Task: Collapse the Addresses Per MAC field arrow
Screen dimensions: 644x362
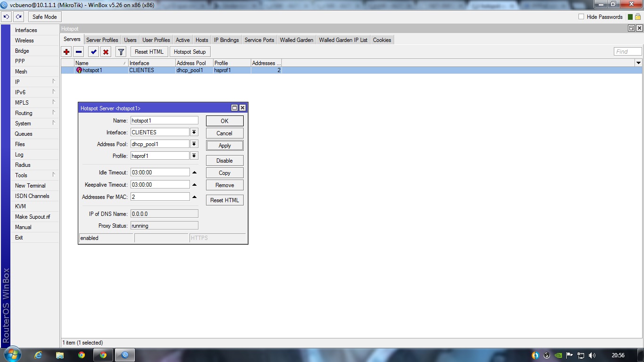Action: (194, 197)
